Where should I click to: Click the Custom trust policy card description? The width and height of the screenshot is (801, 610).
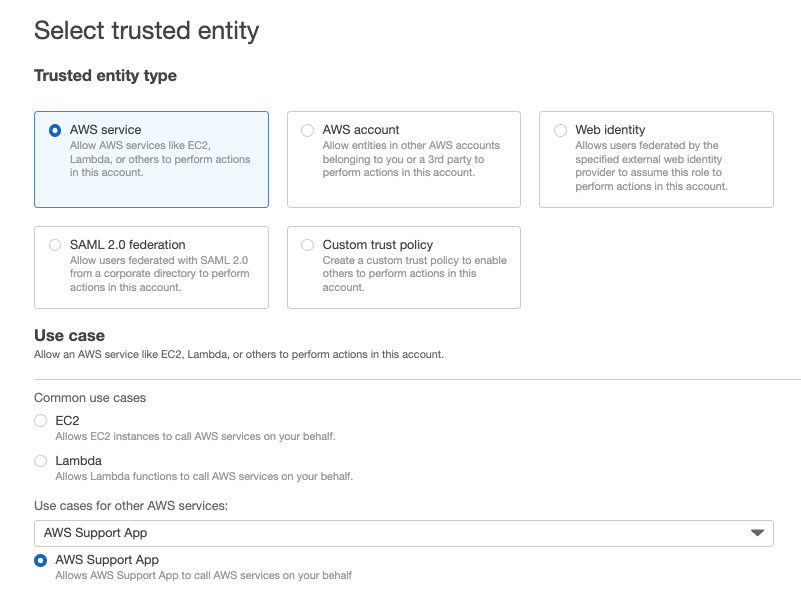[414, 274]
